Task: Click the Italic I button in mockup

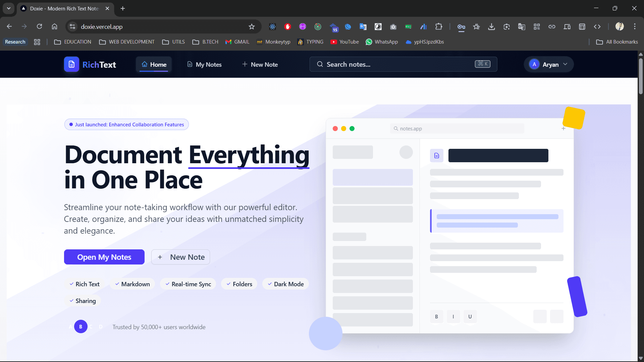Action: point(453,316)
